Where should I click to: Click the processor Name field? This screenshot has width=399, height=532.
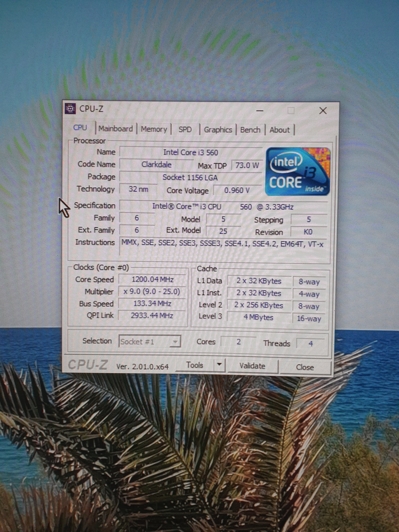[191, 153]
